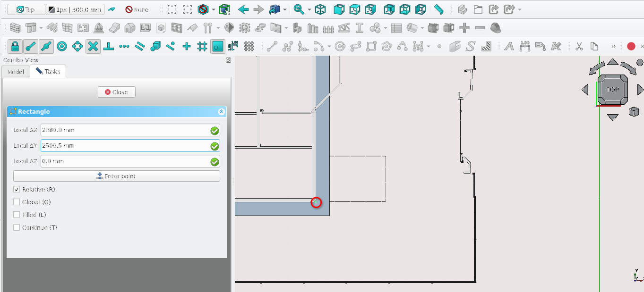Image resolution: width=644 pixels, height=292 pixels.
Task: Expand the zoom tool dropdown arrow
Action: [x=309, y=9]
